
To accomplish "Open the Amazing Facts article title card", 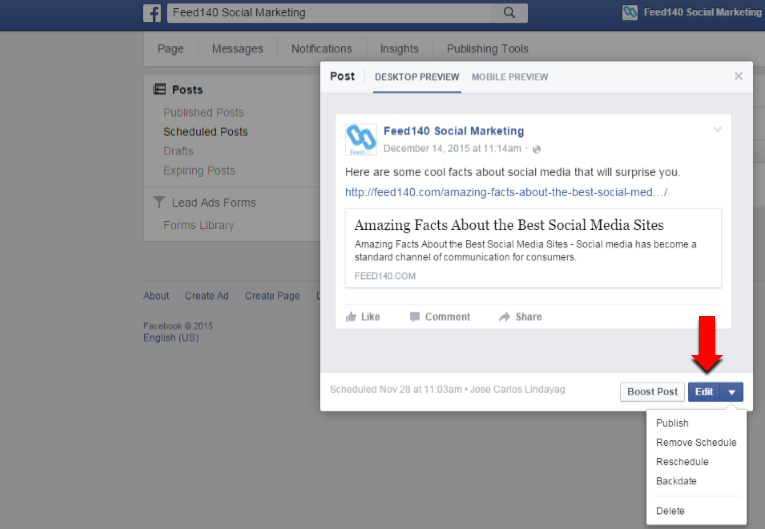I will (509, 225).
